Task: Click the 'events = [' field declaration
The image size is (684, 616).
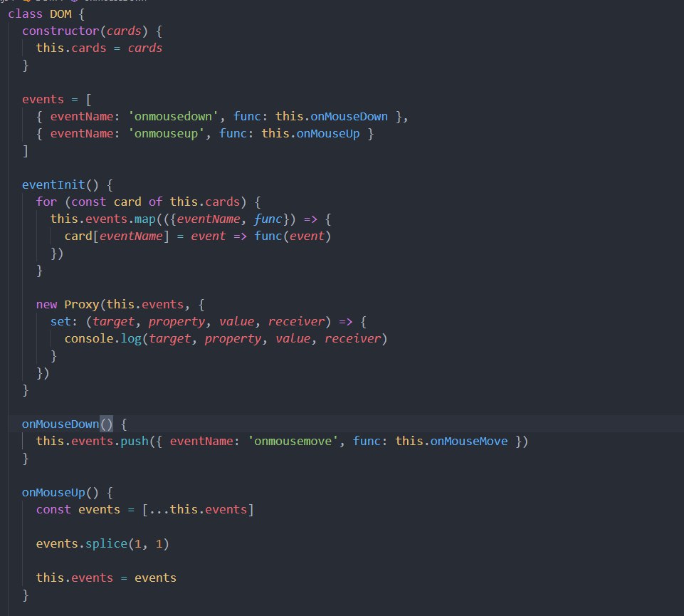Action: tap(57, 100)
